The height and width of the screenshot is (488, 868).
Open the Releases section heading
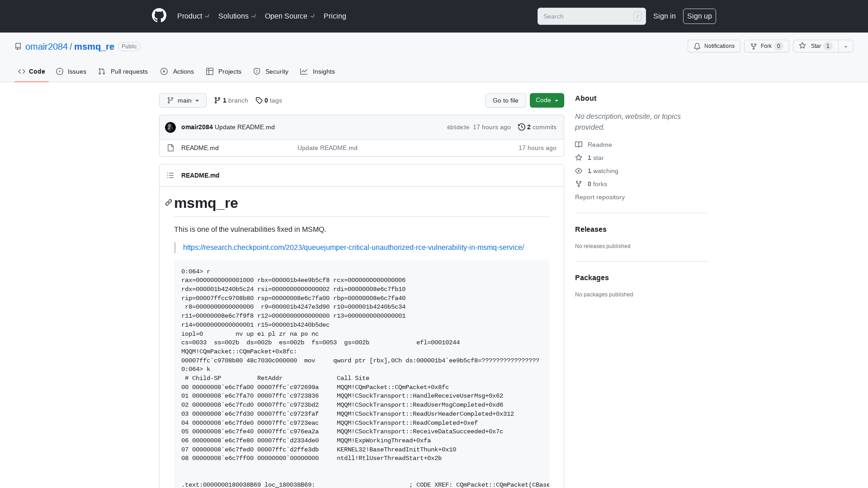pyautogui.click(x=591, y=229)
